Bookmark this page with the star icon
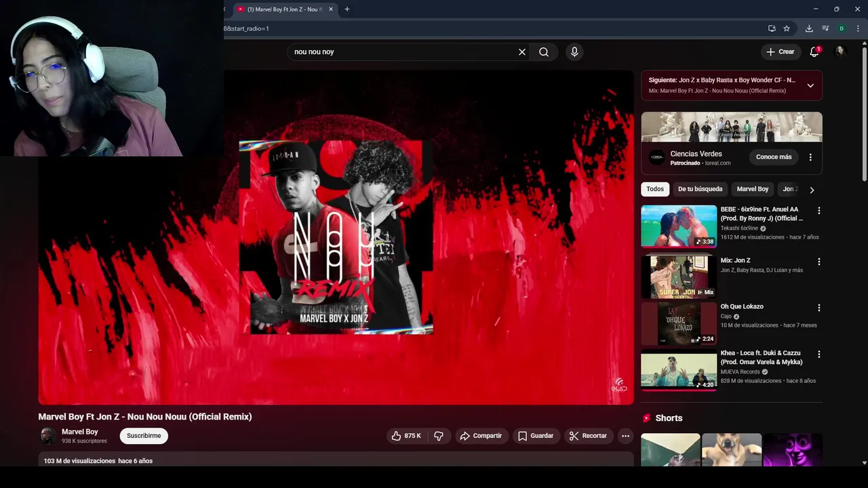Image resolution: width=868 pixels, height=488 pixels. click(787, 28)
